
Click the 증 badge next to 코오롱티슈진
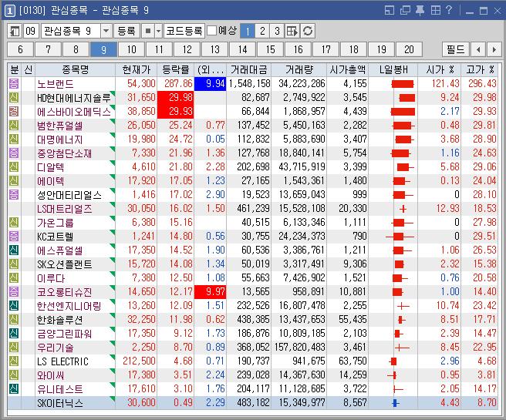pos(14,292)
